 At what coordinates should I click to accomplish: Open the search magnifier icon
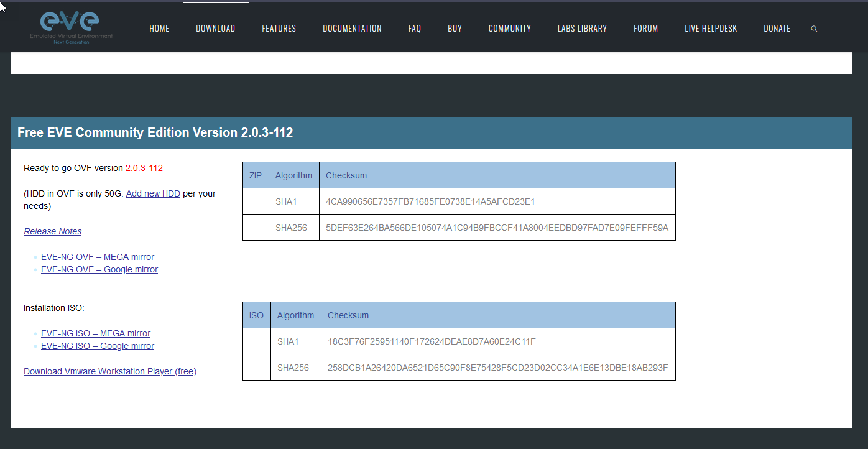tap(814, 29)
